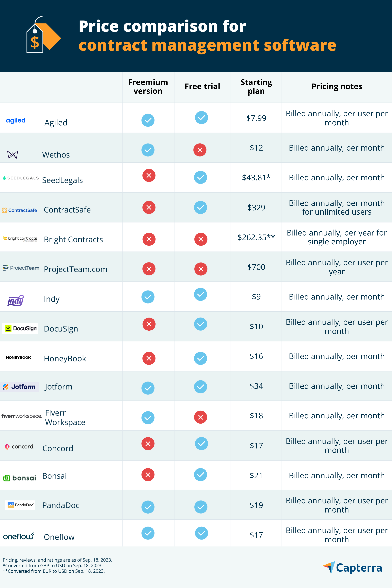Click the $262.35** Bright Contracts price
Image resolution: width=392 pixels, height=588 pixels.
256,237
